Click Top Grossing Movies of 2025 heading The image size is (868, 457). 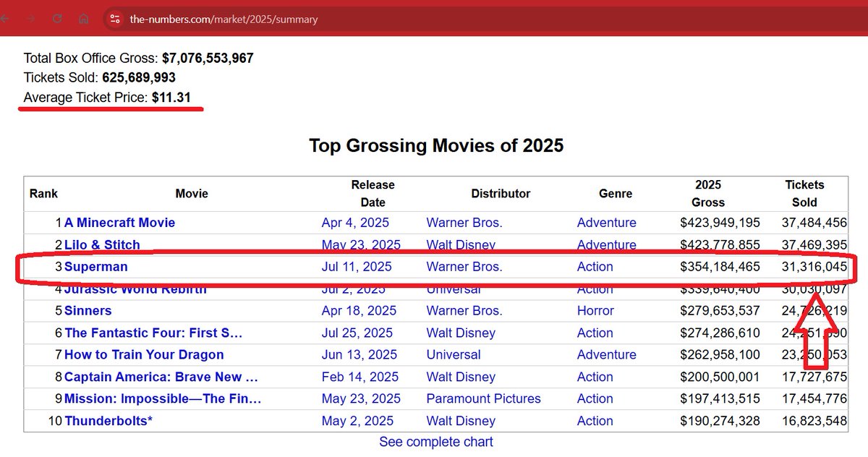pos(436,145)
